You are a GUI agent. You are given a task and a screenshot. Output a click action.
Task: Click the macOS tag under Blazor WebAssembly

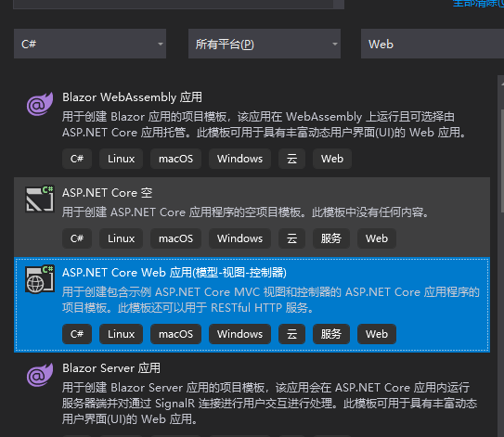(175, 159)
